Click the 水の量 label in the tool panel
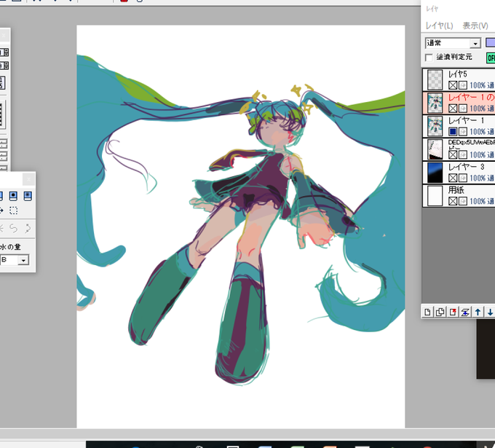 [10, 247]
